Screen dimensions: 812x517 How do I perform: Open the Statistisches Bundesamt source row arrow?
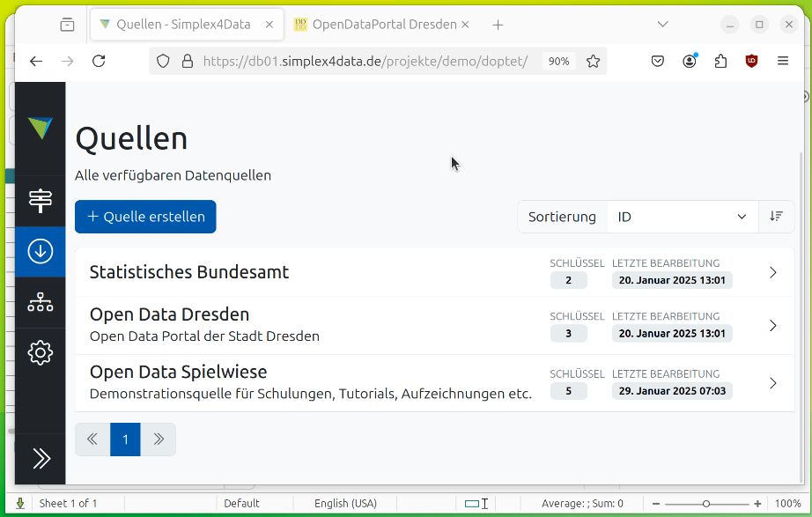[x=773, y=272]
